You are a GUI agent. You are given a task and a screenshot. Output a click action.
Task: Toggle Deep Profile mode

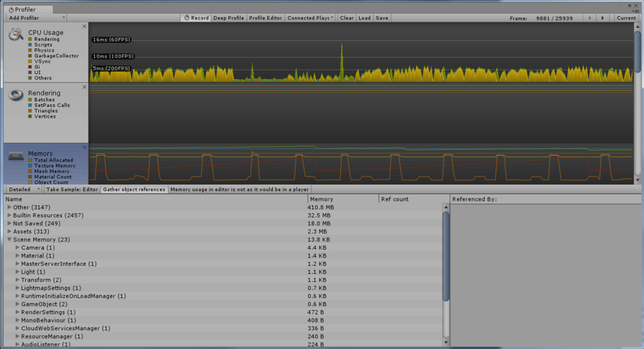pyautogui.click(x=228, y=18)
